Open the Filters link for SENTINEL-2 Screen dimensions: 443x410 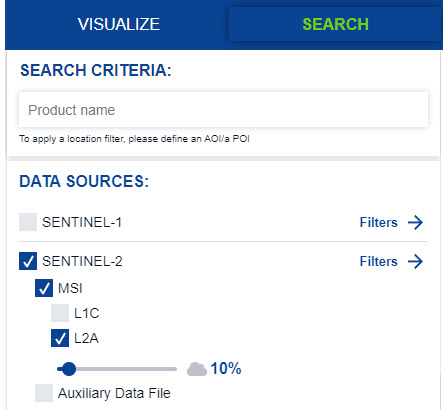pyautogui.click(x=379, y=261)
